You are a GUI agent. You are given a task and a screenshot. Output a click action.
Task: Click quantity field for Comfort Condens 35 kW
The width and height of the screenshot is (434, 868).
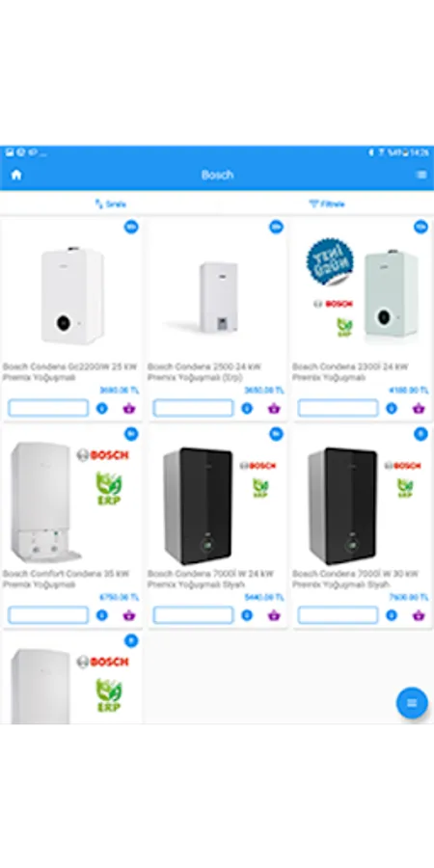48,614
